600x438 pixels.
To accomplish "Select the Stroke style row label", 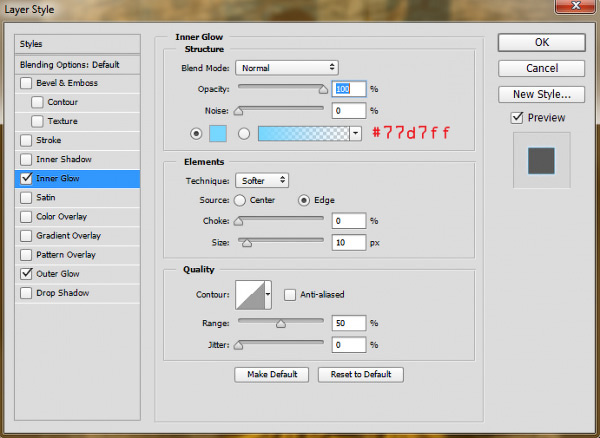I will tap(49, 140).
